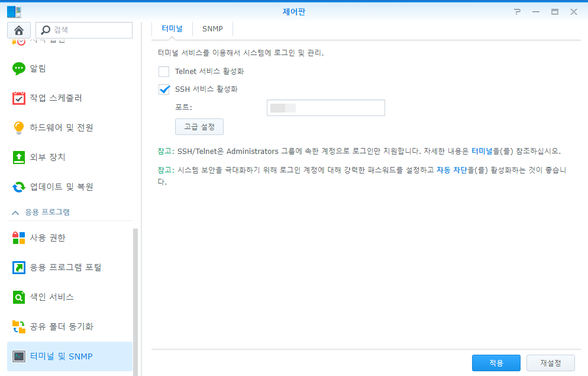
Task: Uncheck SSH 서비스 활성화 checkbox
Action: pos(164,89)
